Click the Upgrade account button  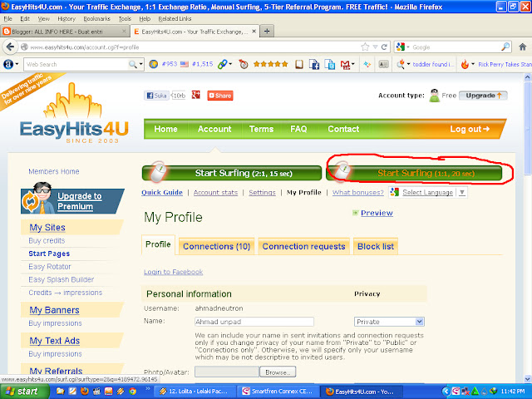tap(483, 96)
